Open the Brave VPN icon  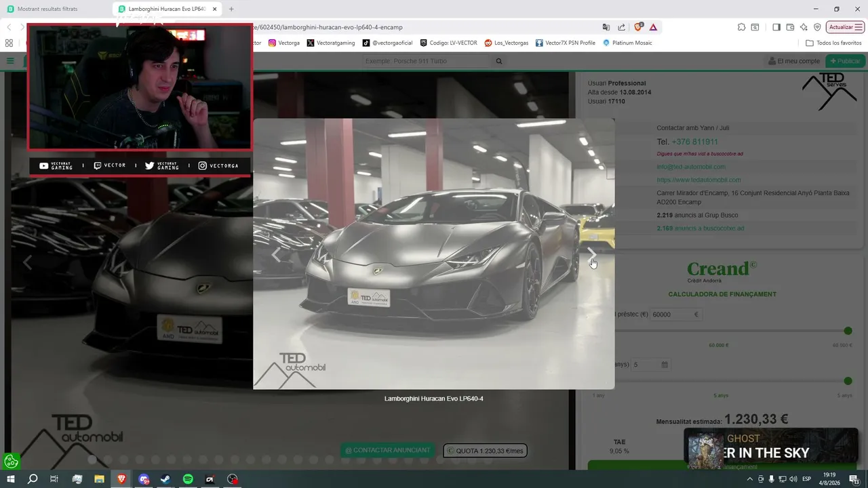[817, 27]
